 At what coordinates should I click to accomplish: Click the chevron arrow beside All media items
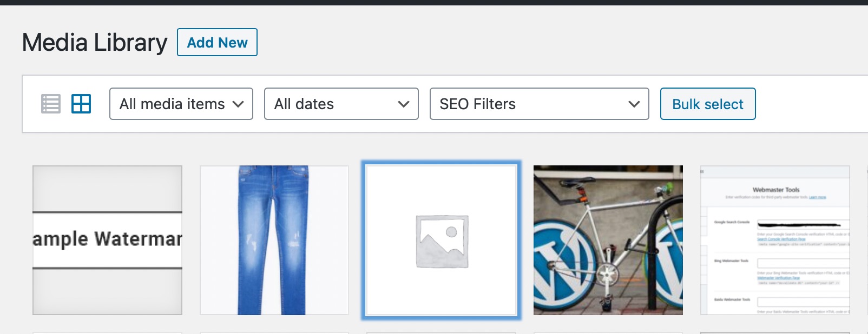point(238,104)
